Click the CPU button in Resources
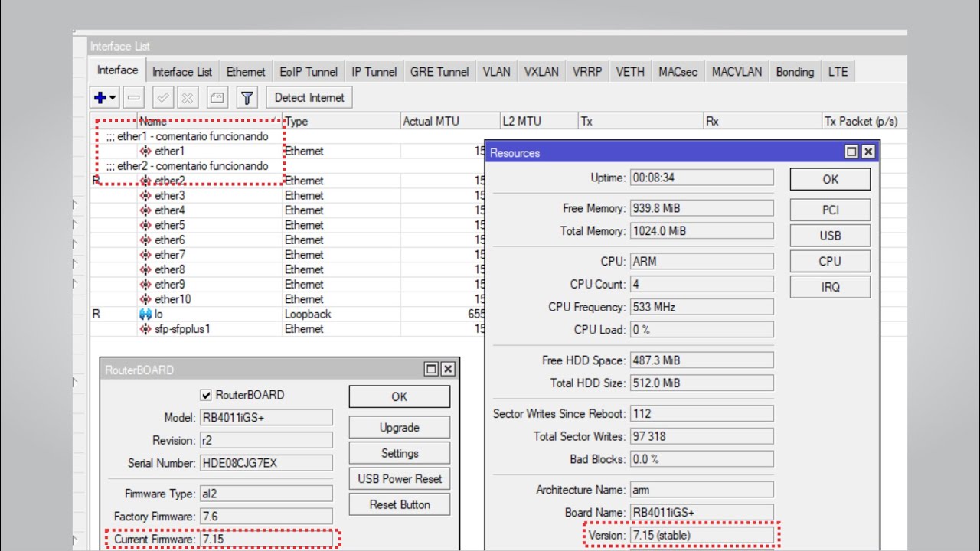This screenshot has width=980, height=551. (830, 261)
